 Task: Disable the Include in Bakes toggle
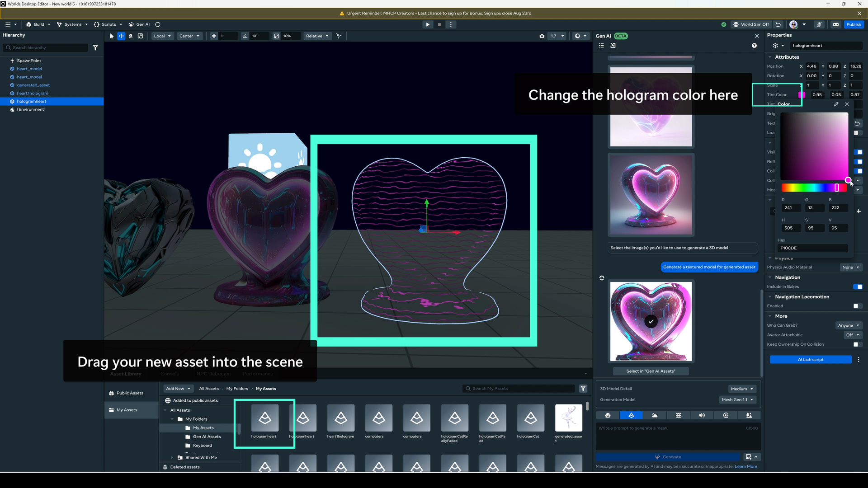[858, 286]
